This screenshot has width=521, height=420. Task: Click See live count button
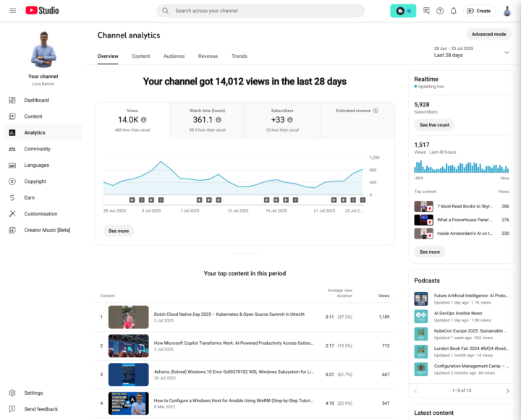click(434, 125)
